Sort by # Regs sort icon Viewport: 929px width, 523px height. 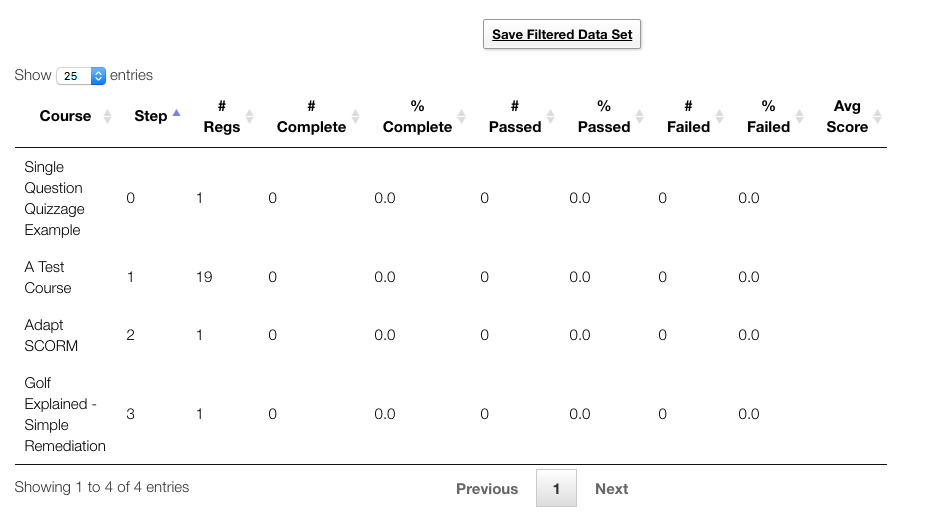[250, 116]
